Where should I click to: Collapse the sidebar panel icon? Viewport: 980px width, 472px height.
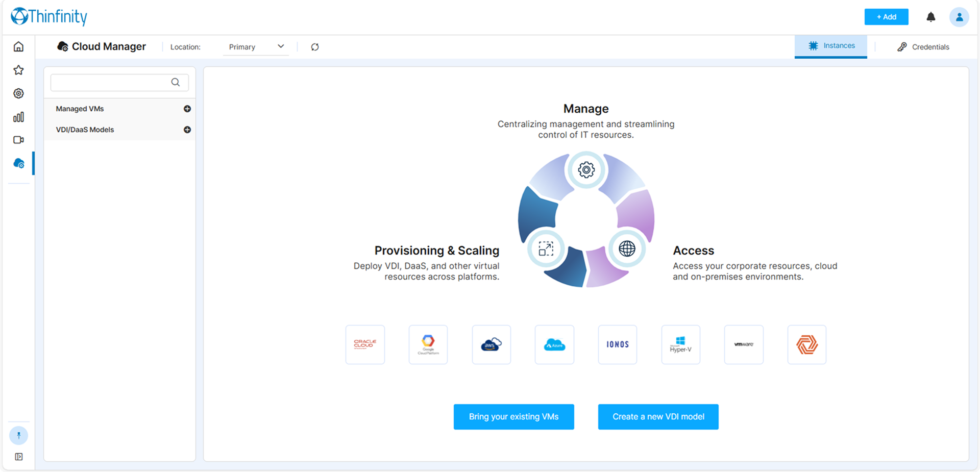coord(18,457)
